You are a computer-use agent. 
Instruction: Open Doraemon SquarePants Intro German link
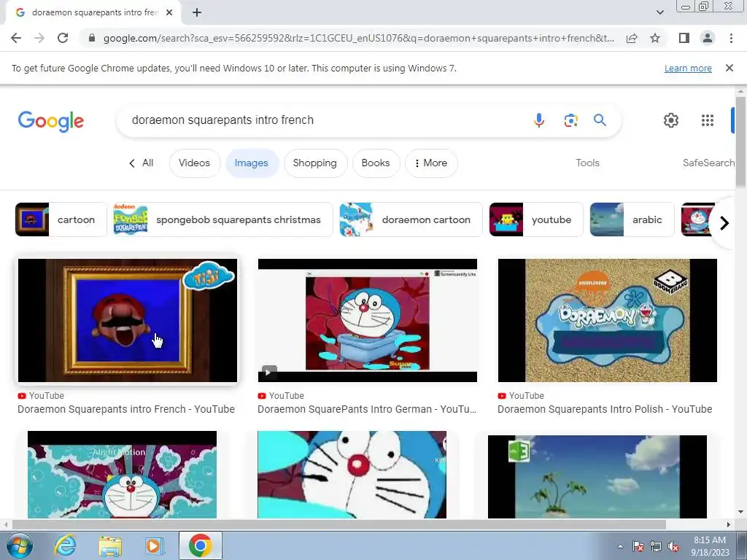coord(367,409)
